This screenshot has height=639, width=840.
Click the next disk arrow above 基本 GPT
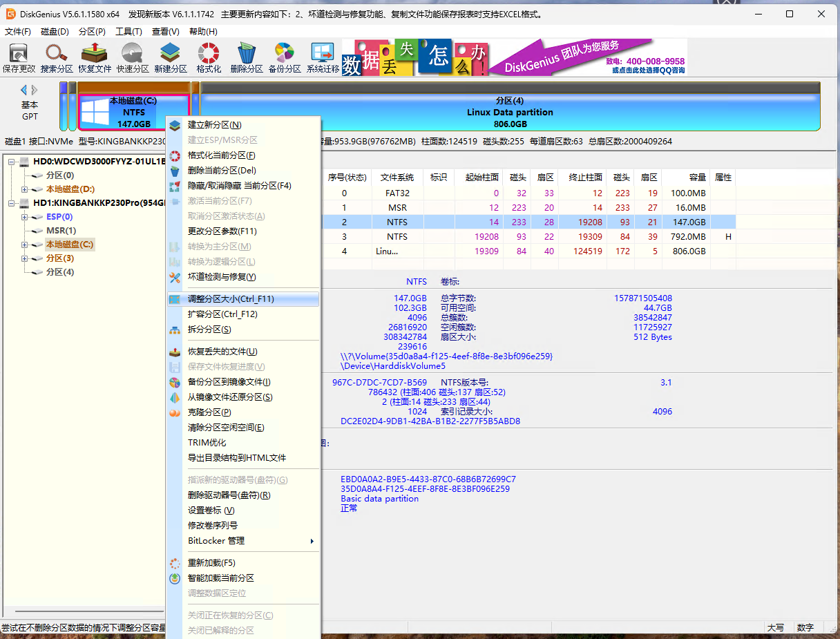click(x=35, y=90)
